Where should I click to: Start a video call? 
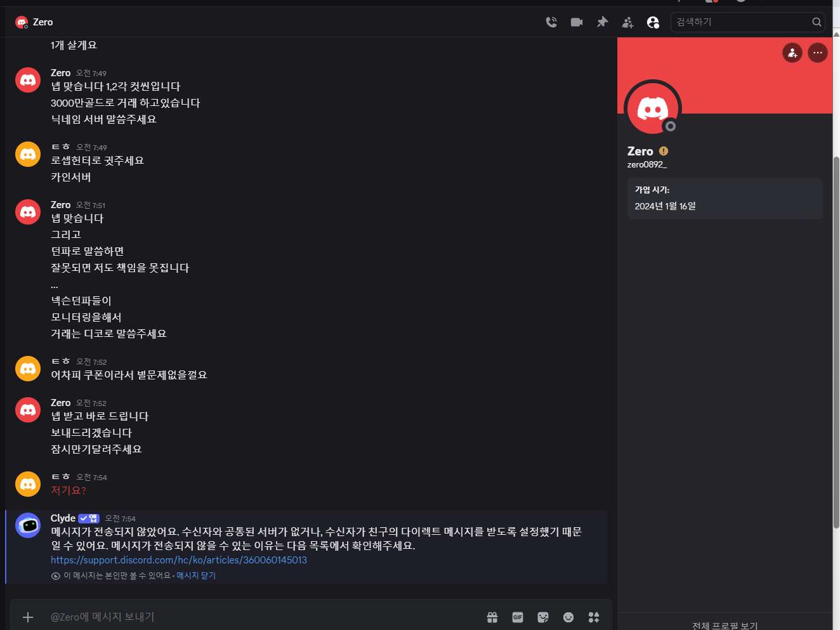tap(577, 22)
